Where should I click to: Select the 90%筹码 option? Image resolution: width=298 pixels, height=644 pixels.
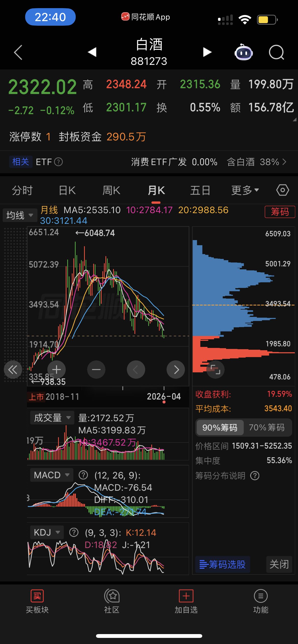[x=220, y=428]
